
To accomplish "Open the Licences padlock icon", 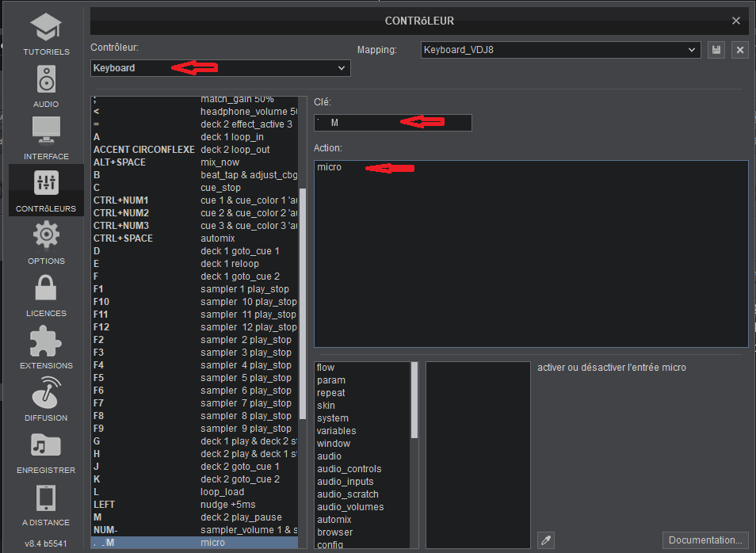I will (45, 288).
